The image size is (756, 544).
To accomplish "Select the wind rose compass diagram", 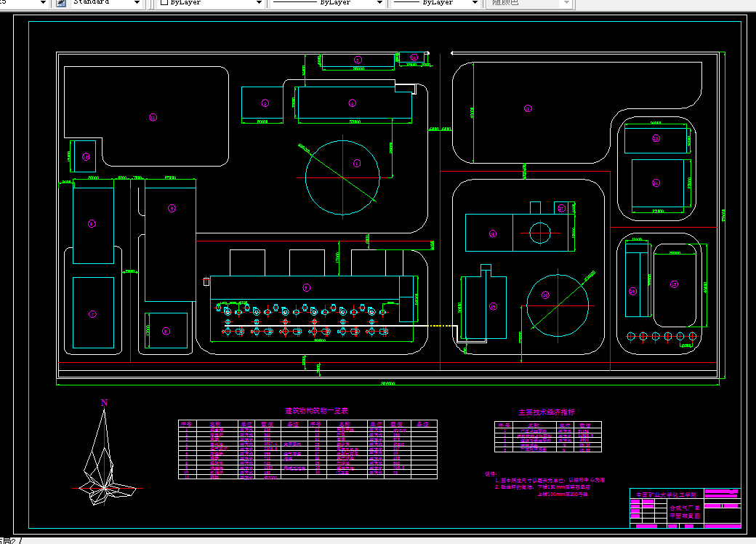I will pyautogui.click(x=107, y=456).
